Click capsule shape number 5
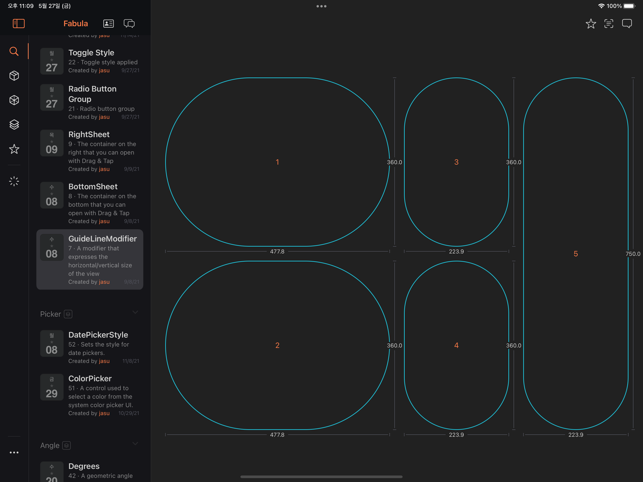The image size is (643, 482). 575,254
